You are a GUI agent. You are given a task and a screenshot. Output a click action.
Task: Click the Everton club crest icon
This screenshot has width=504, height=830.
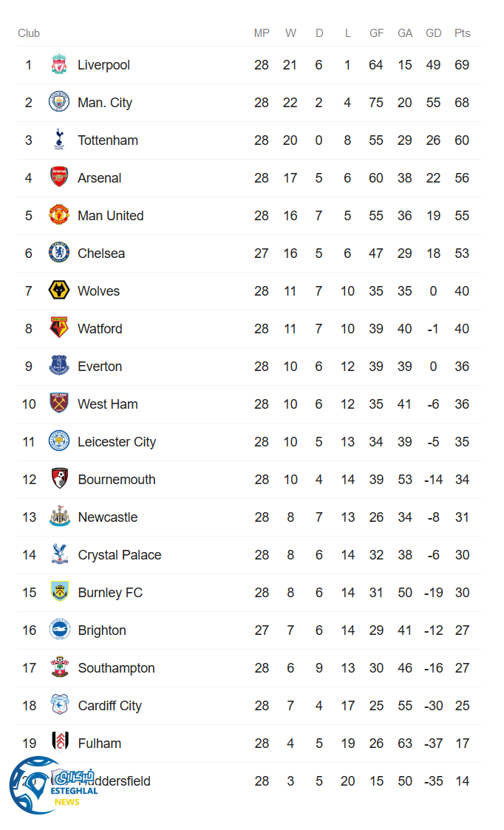tap(59, 367)
